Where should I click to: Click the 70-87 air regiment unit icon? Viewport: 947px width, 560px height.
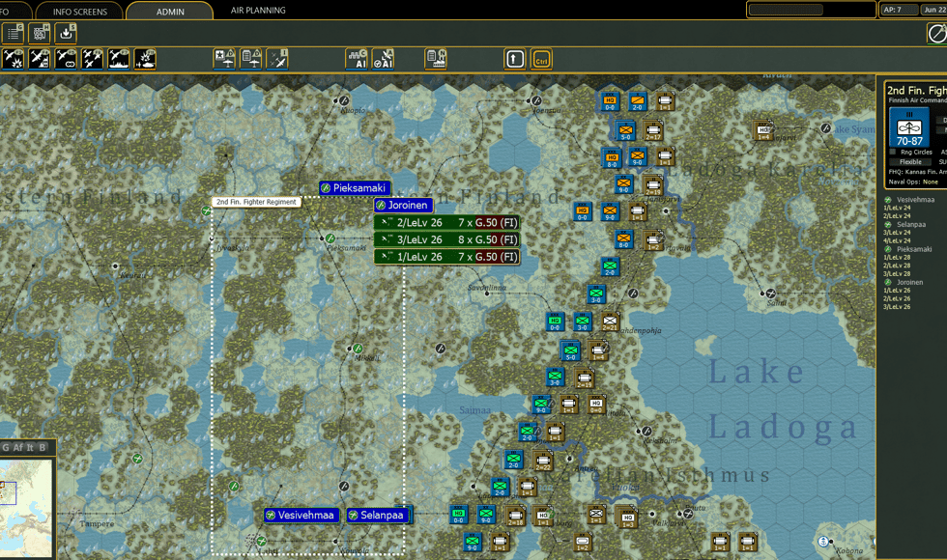pos(909,127)
